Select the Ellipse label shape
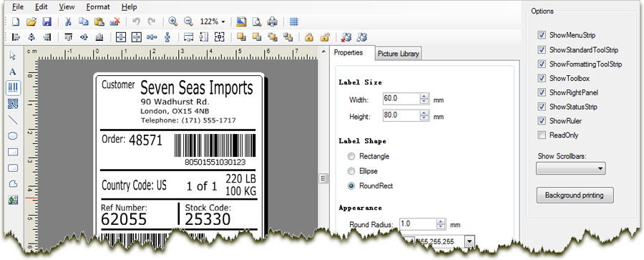 tap(351, 170)
